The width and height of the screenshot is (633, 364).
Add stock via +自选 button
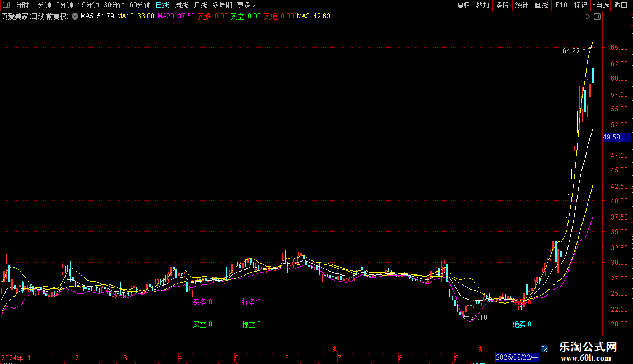[601, 5]
